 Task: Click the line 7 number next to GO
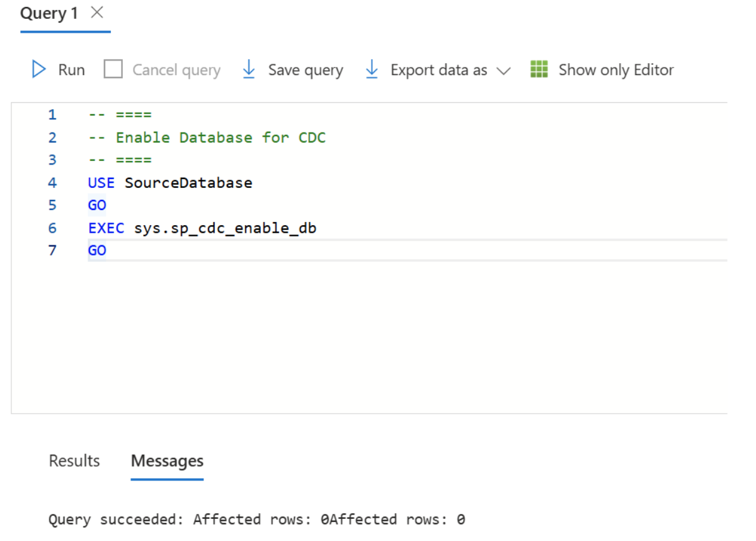point(52,250)
